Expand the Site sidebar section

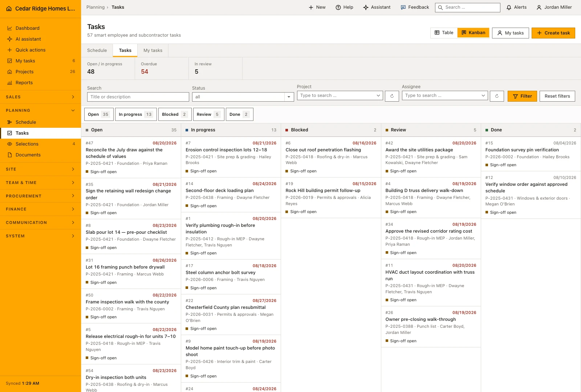pos(40,169)
